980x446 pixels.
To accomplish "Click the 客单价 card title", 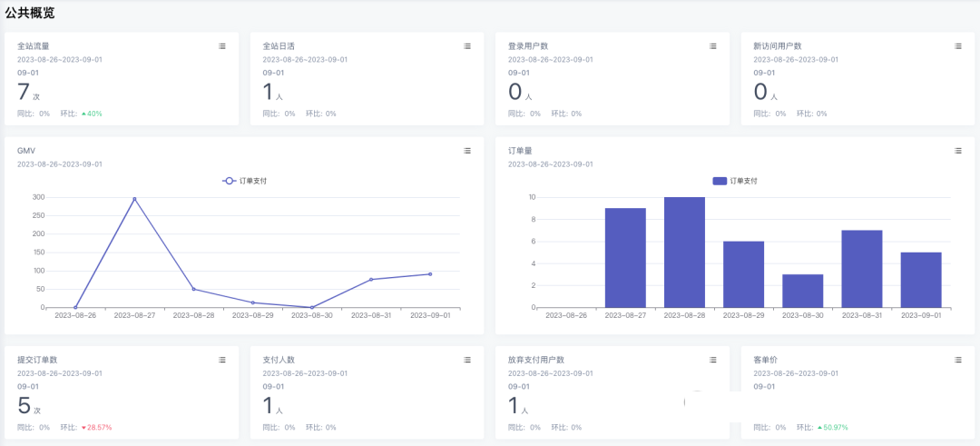I will [766, 360].
